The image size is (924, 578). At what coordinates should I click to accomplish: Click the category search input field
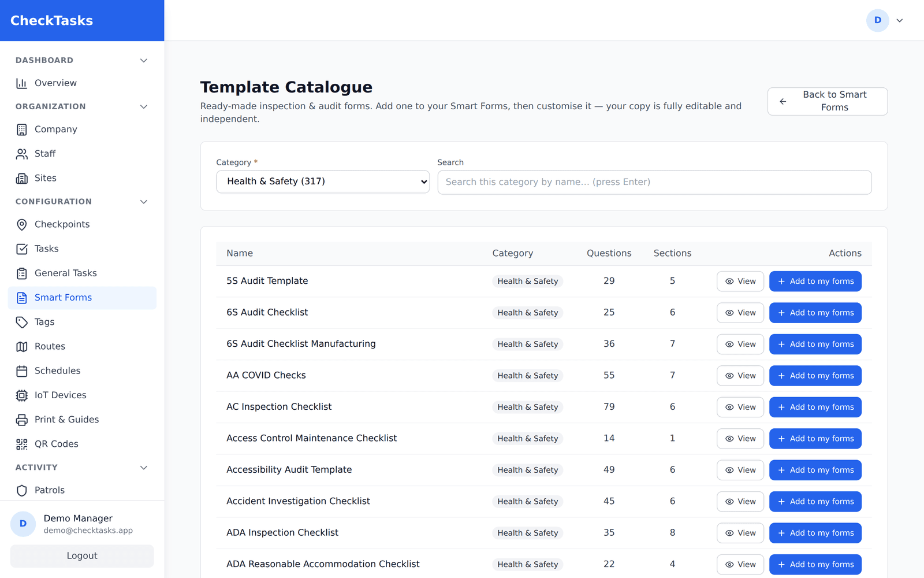point(654,182)
